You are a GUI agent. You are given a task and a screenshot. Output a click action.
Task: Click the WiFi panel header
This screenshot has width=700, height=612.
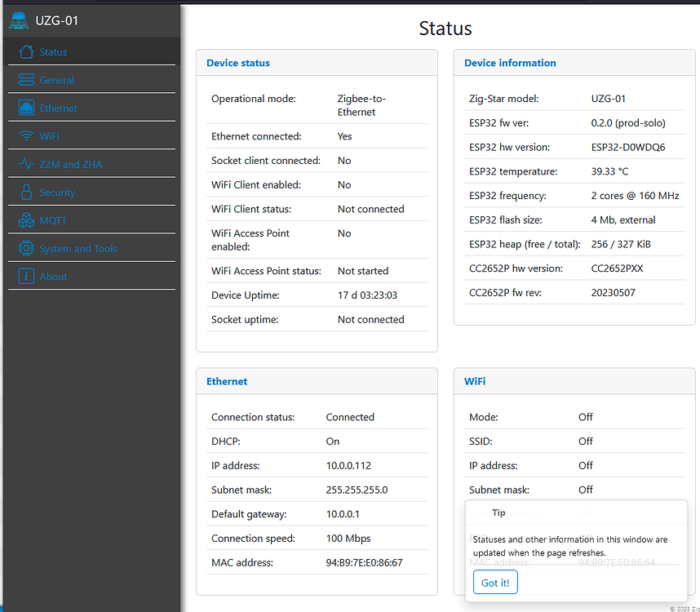[x=475, y=381]
